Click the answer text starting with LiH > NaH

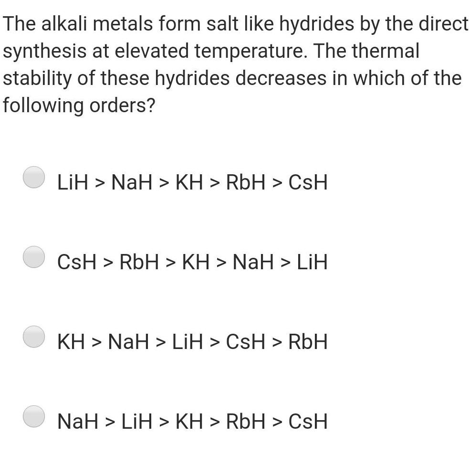192,182
